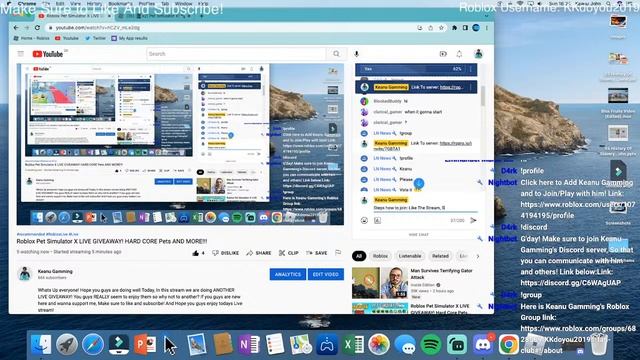Bookmark page with the star icon
The height and width of the screenshot is (360, 640).
(x=441, y=28)
